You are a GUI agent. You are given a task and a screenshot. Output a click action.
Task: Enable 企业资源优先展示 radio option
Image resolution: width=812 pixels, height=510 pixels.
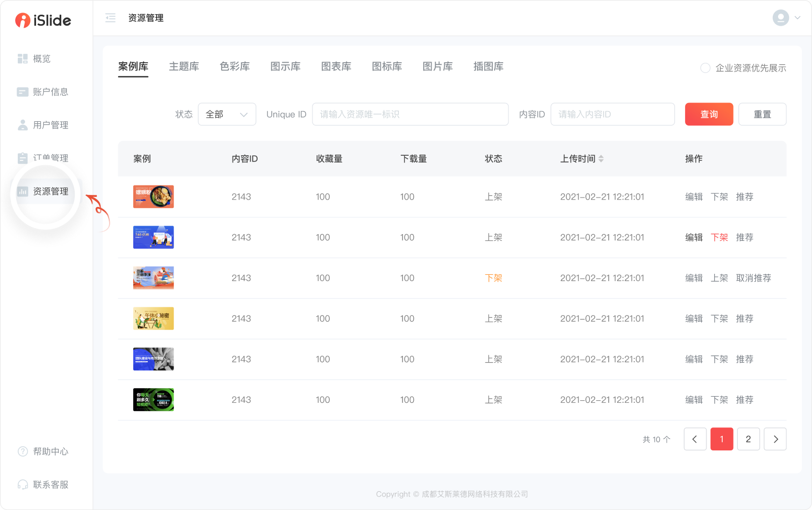coord(705,68)
